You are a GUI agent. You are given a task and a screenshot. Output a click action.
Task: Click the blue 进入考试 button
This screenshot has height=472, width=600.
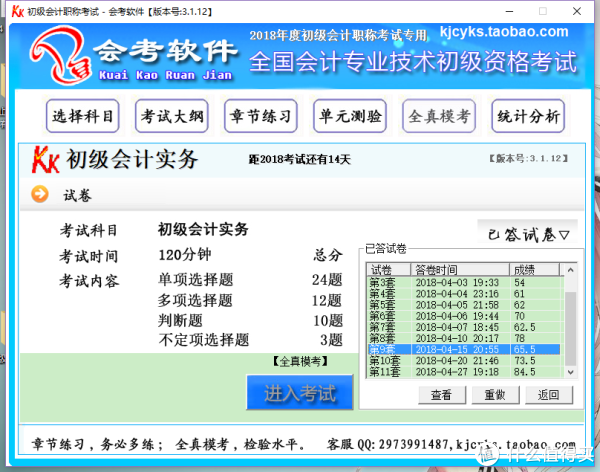coord(300,393)
